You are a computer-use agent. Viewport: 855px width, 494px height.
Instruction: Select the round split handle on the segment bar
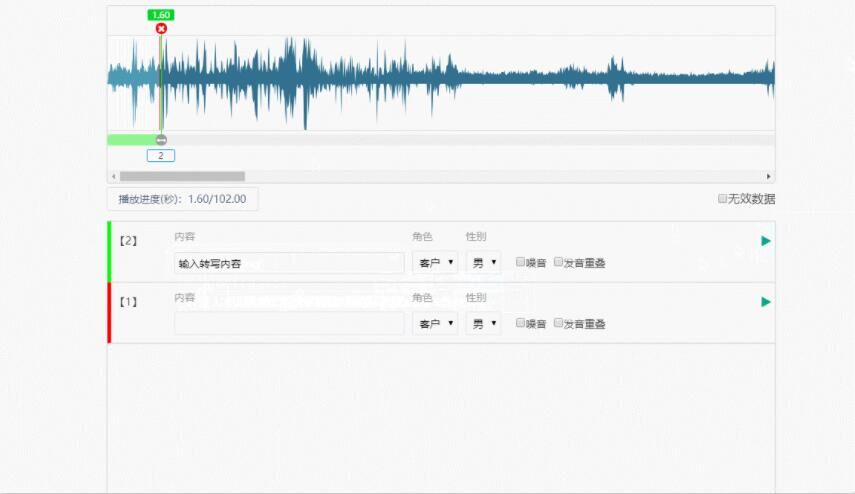tap(161, 140)
